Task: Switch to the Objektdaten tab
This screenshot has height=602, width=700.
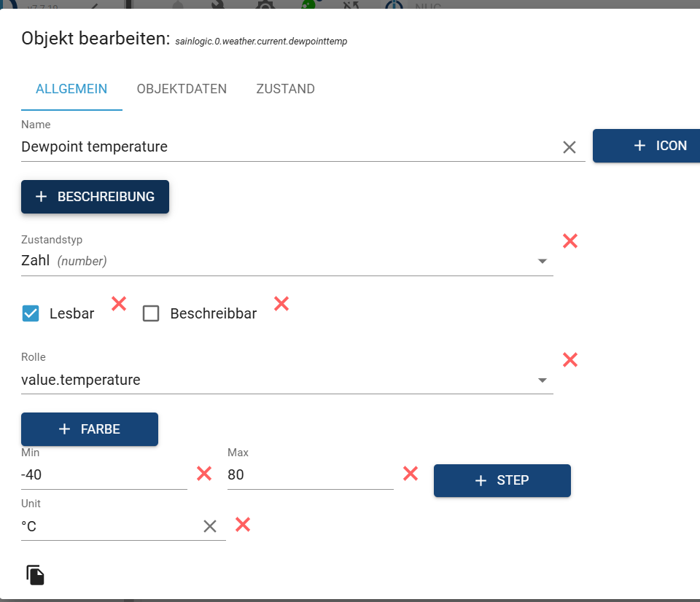Action: (182, 89)
